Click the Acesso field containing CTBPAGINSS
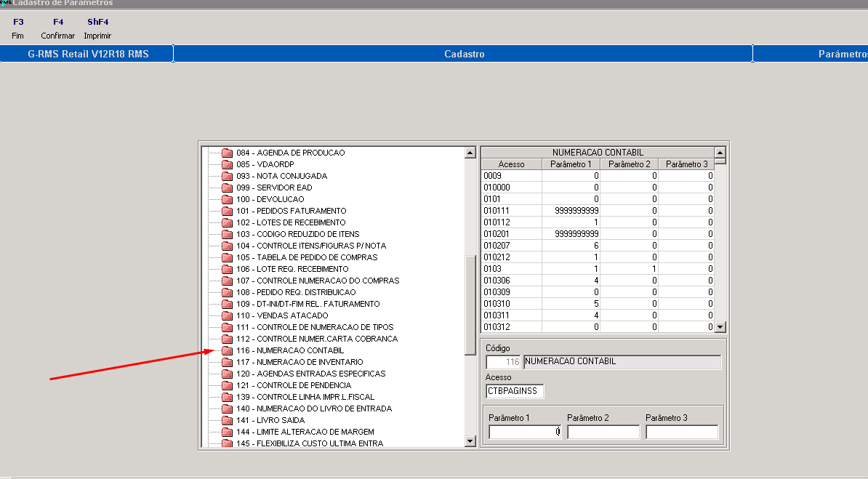 tap(515, 391)
